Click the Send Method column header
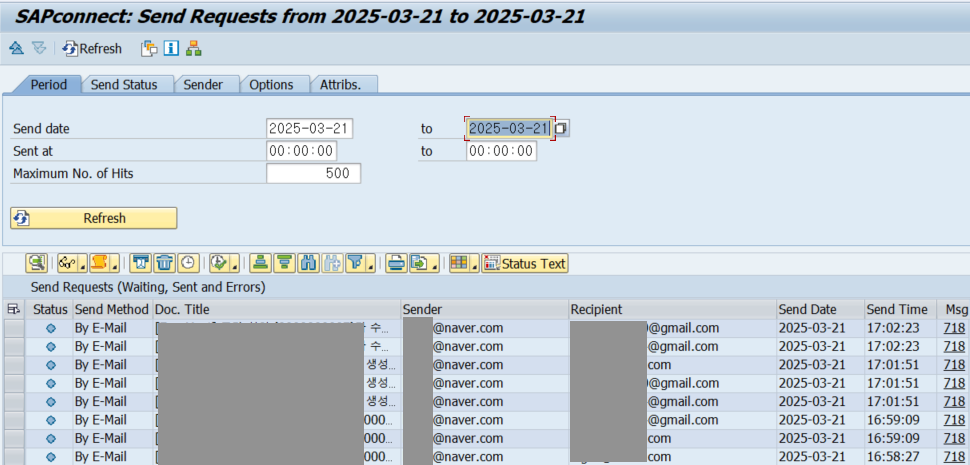This screenshot has height=465, width=970. [x=112, y=309]
